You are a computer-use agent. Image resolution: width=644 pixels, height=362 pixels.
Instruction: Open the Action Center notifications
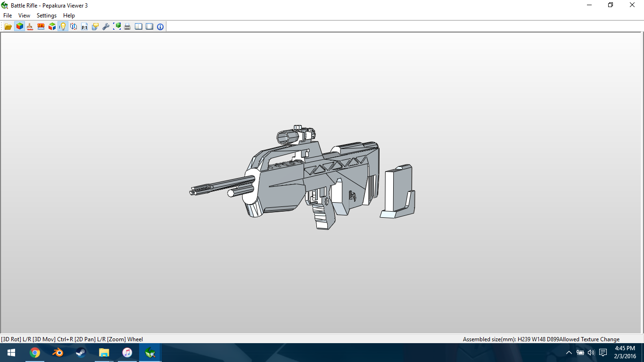[603, 353]
